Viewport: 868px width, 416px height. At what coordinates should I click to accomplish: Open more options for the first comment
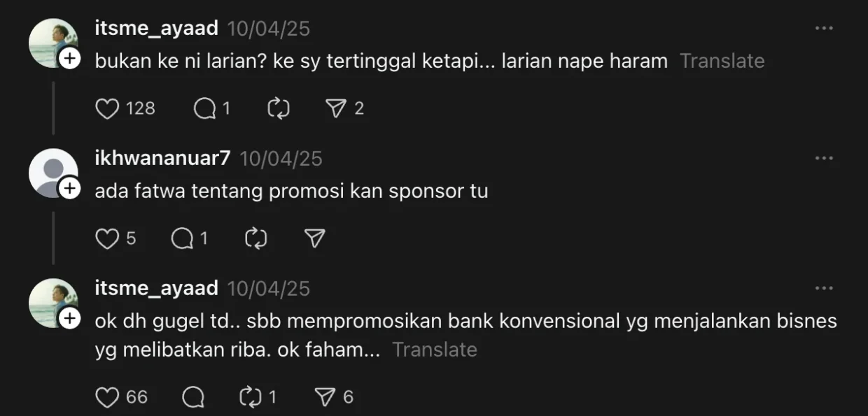[x=824, y=28]
